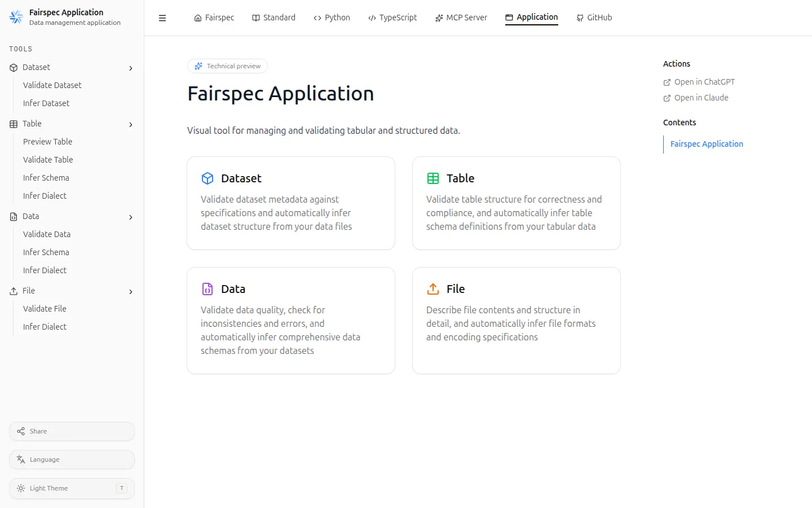The image size is (812, 508).
Task: Toggle the sidebar hamburger menu icon
Action: [162, 18]
